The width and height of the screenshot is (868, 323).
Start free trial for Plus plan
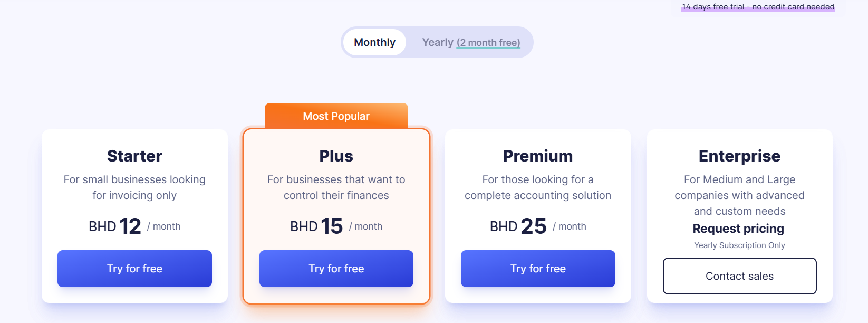[x=336, y=269]
